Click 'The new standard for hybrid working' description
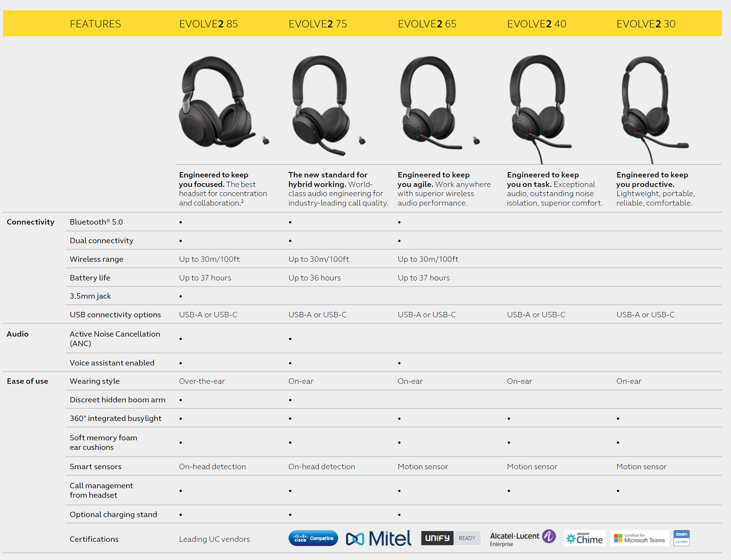The height and width of the screenshot is (560, 731). click(x=339, y=189)
